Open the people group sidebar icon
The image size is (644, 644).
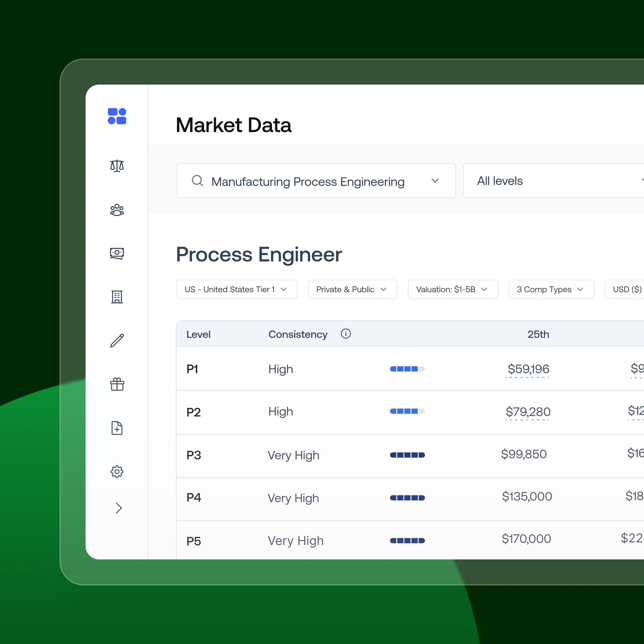tap(117, 210)
